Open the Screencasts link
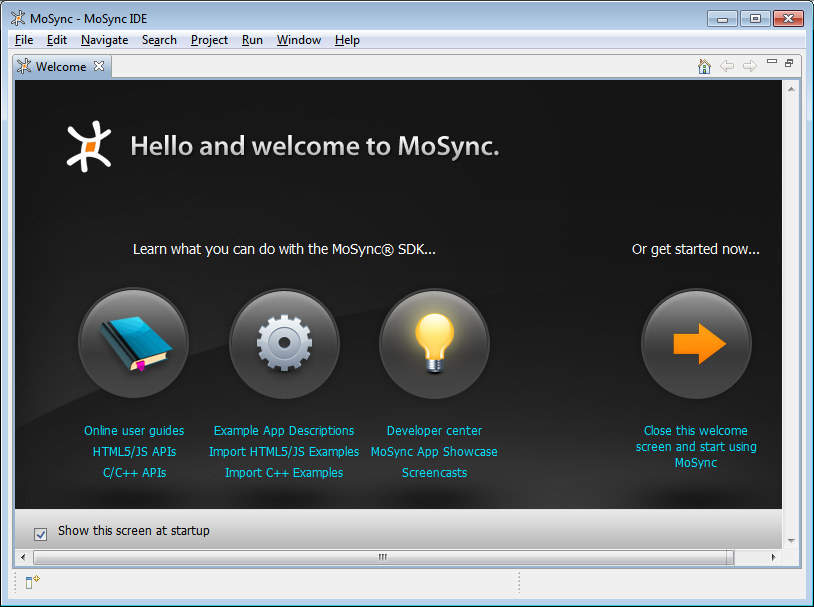This screenshot has width=814, height=607. [x=435, y=473]
